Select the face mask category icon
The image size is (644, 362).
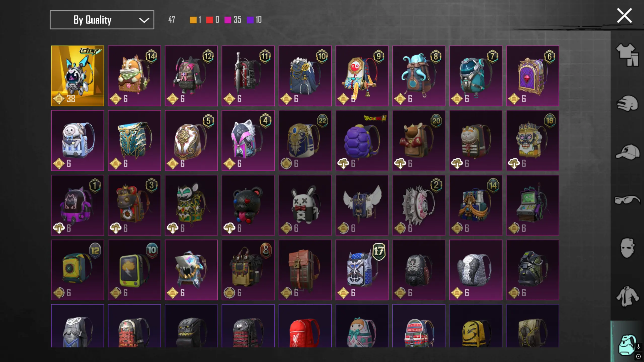click(x=627, y=248)
